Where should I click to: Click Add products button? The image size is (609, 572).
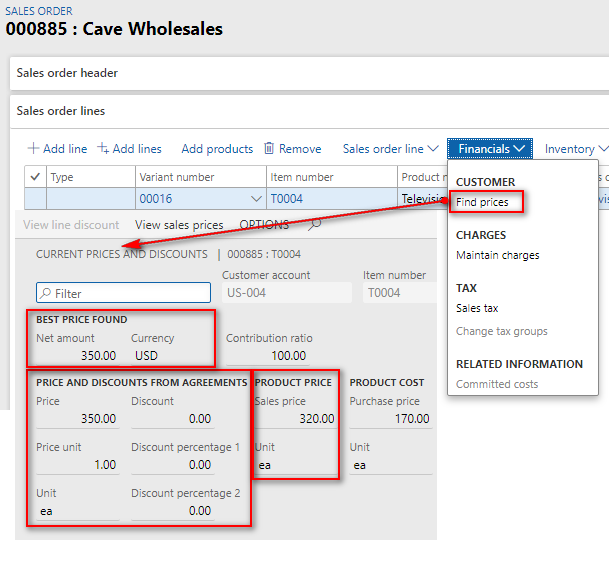217,149
